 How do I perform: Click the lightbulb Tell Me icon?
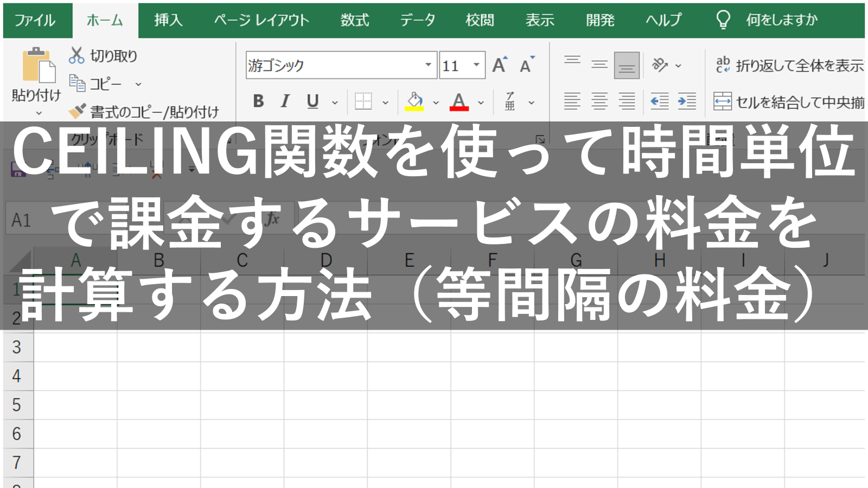[x=723, y=20]
